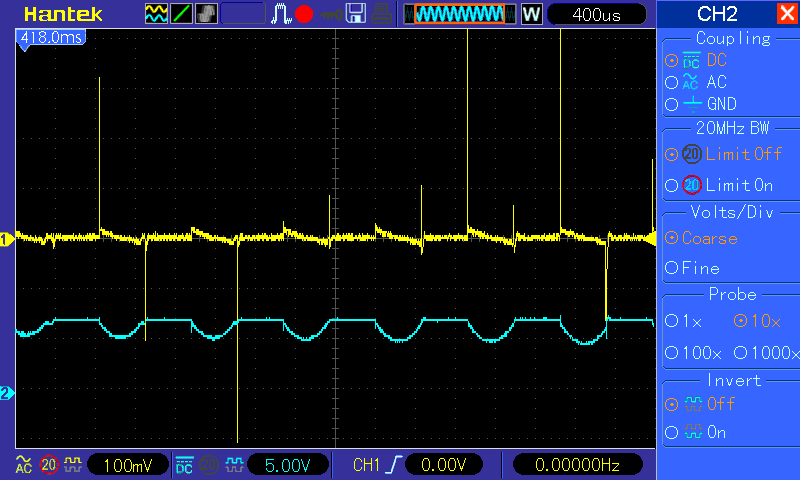Image resolution: width=800 pixels, height=480 pixels.
Task: Click the 100mV CH1 scale readout
Action: (128, 465)
